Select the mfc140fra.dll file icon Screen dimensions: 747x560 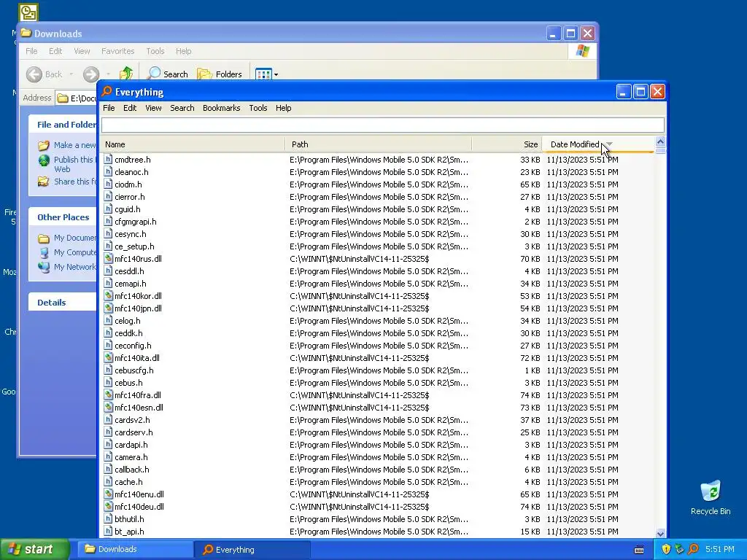pos(108,394)
